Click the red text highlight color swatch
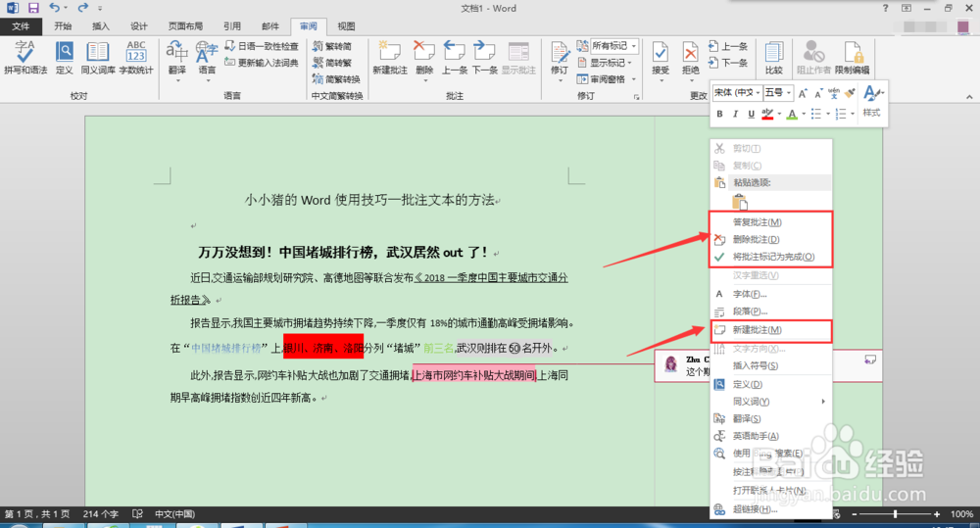The width and height of the screenshot is (980, 528). pos(767,114)
